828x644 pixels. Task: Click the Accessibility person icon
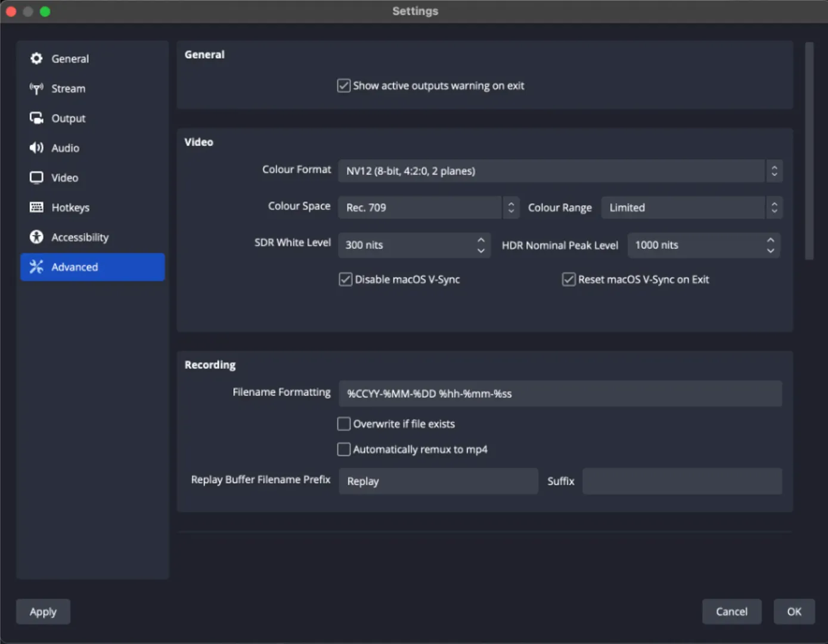click(36, 237)
